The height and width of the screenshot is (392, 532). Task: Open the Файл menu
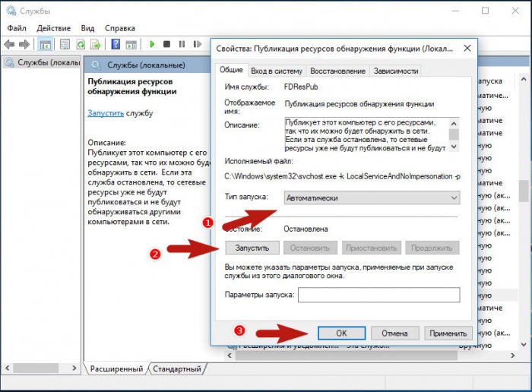click(x=17, y=28)
